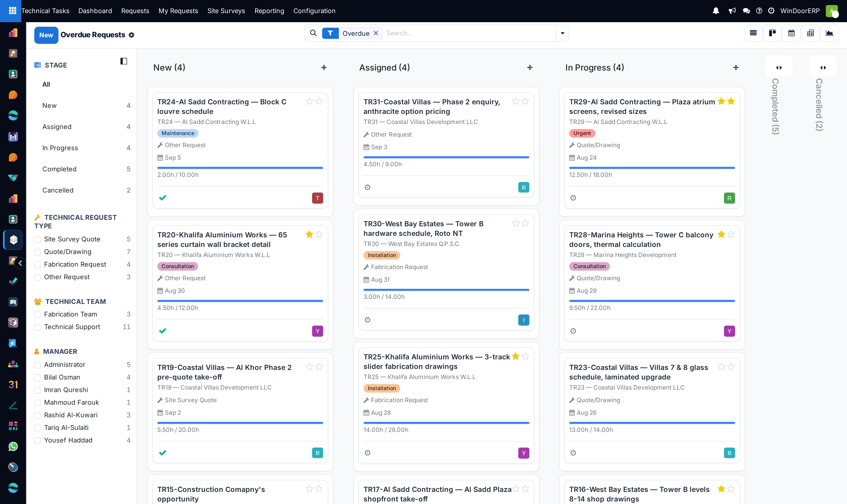
Task: Open Site Surveys menu
Action: (226, 11)
